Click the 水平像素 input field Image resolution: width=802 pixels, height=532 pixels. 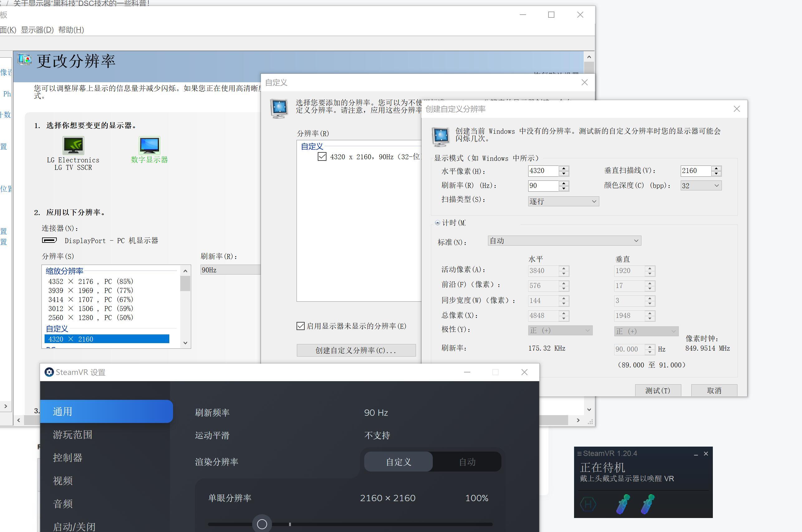click(543, 171)
